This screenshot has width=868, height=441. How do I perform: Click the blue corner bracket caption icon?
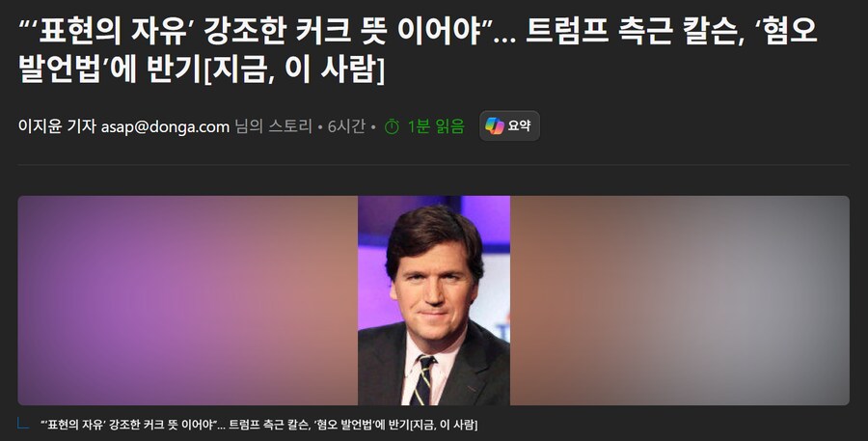(23, 424)
